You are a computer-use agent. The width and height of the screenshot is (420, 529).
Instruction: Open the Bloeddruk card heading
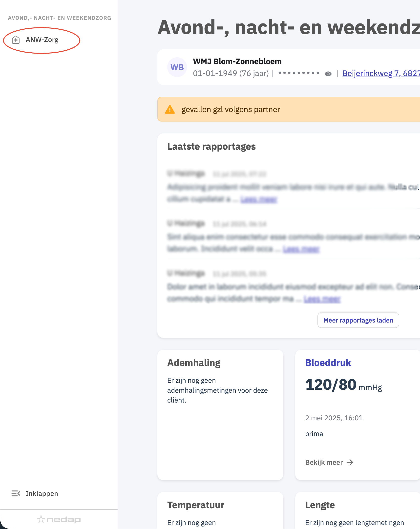click(x=328, y=363)
